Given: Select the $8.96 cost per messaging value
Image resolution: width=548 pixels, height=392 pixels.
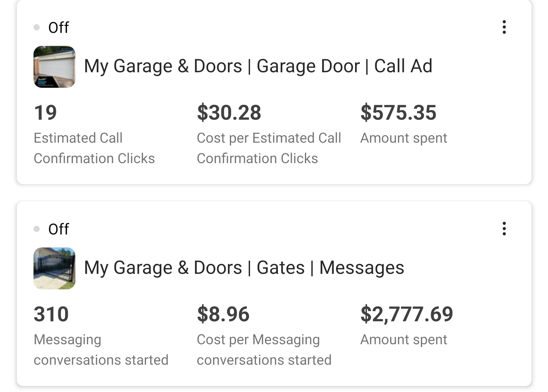Looking at the screenshot, I should [223, 314].
